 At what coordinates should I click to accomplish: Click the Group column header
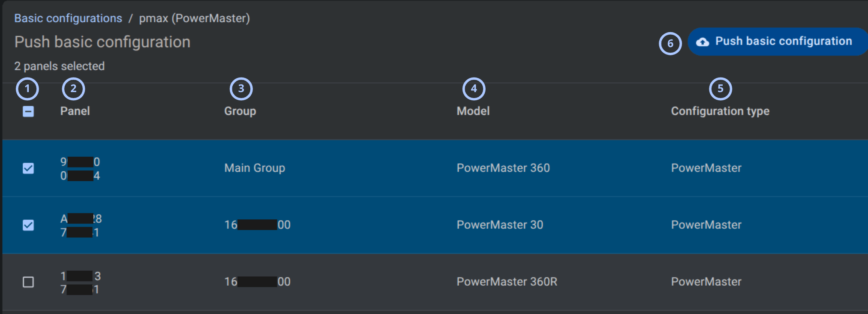tap(240, 111)
